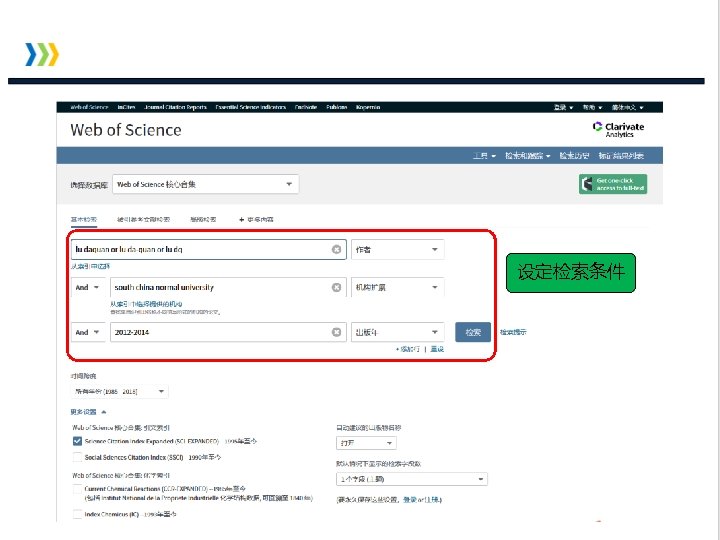This screenshot has height=540, width=720.
Task: Click InCites in the top bar
Action: (x=126, y=107)
